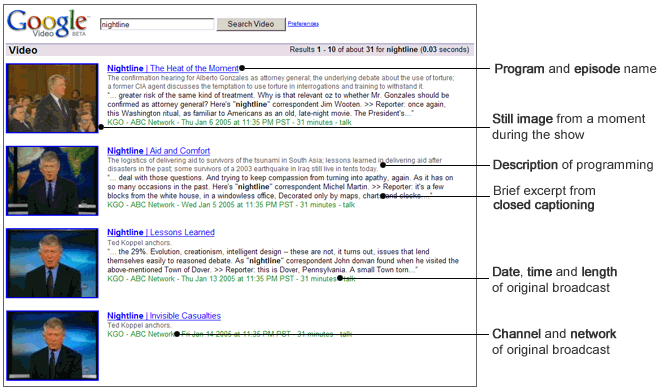The height and width of the screenshot is (390, 662).
Task: Click the 'Thu Jan 13 2005' broadcast info line
Action: [x=231, y=279]
